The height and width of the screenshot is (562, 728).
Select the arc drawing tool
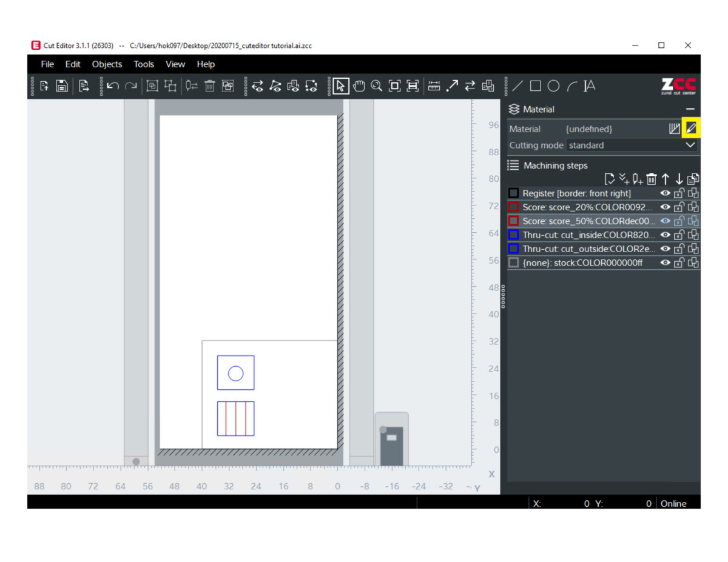pos(571,86)
